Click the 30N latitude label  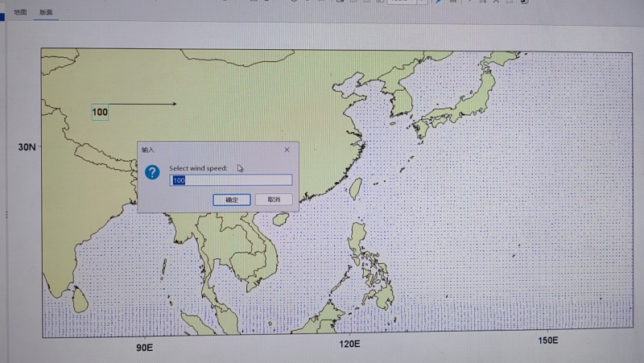tap(27, 147)
